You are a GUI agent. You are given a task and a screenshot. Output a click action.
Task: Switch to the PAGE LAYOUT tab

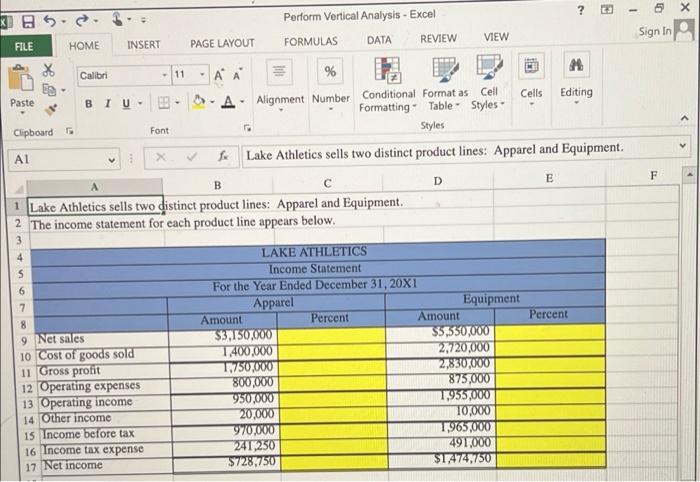[222, 43]
